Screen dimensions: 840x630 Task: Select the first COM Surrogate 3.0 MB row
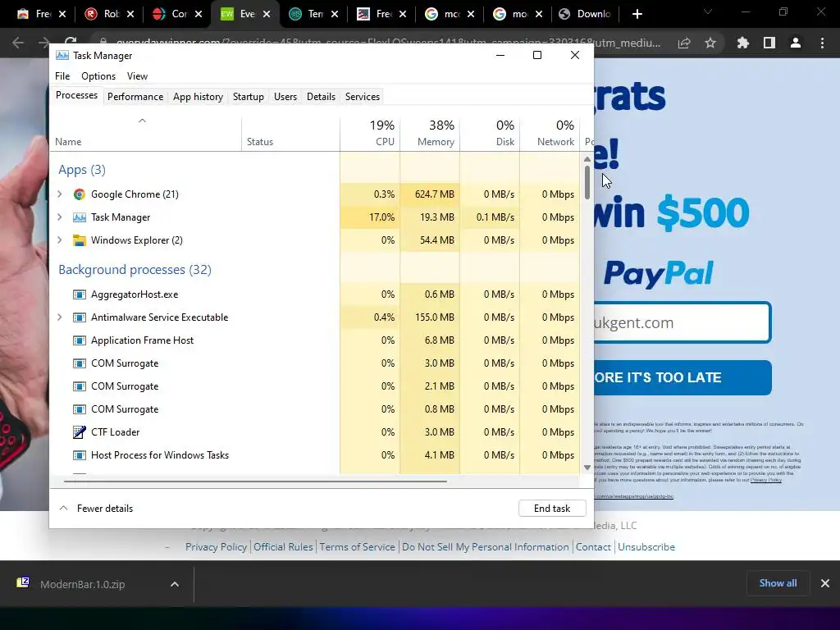click(x=315, y=363)
